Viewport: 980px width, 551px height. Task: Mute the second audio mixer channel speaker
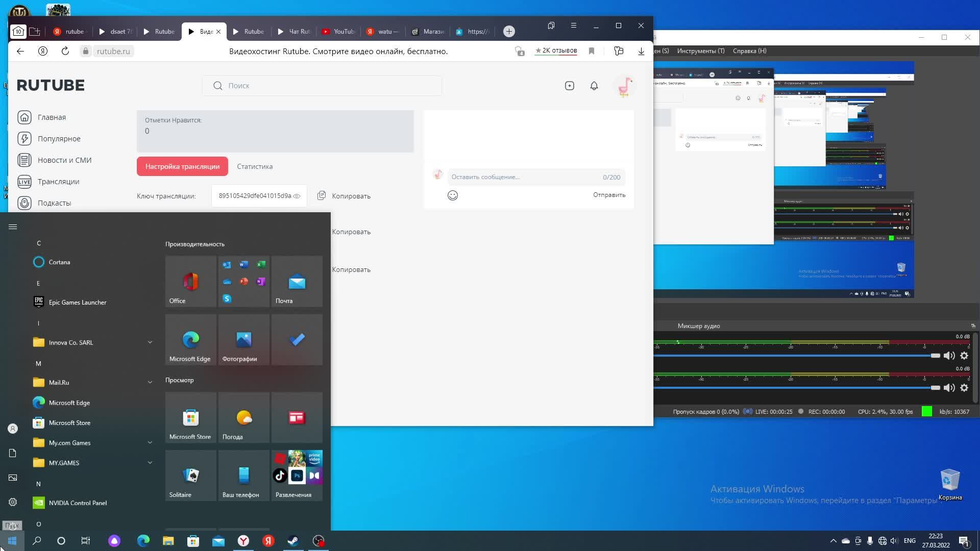(949, 388)
